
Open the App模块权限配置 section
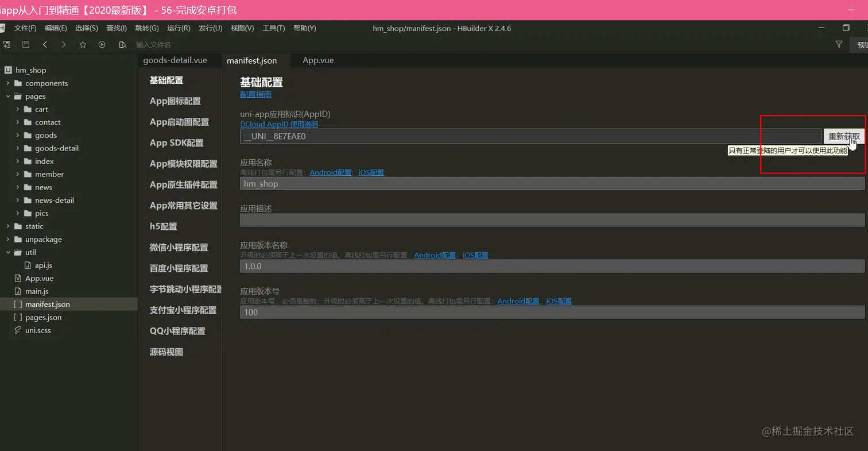click(184, 164)
